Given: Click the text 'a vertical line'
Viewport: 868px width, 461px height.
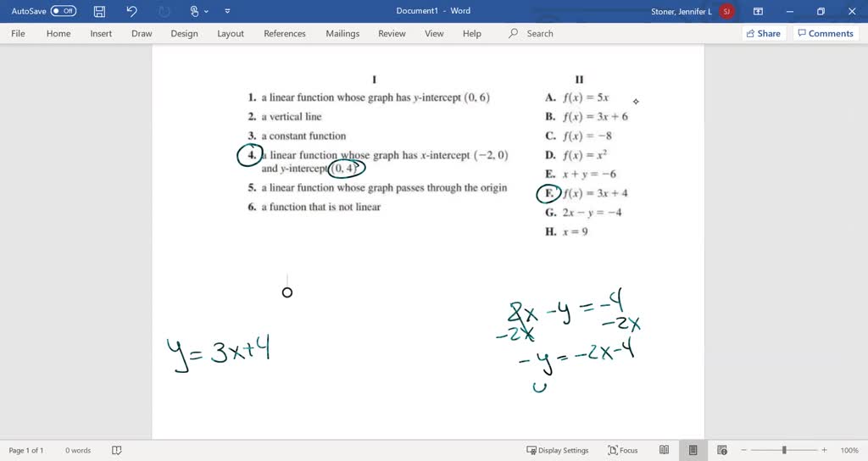Looking at the screenshot, I should point(292,117).
